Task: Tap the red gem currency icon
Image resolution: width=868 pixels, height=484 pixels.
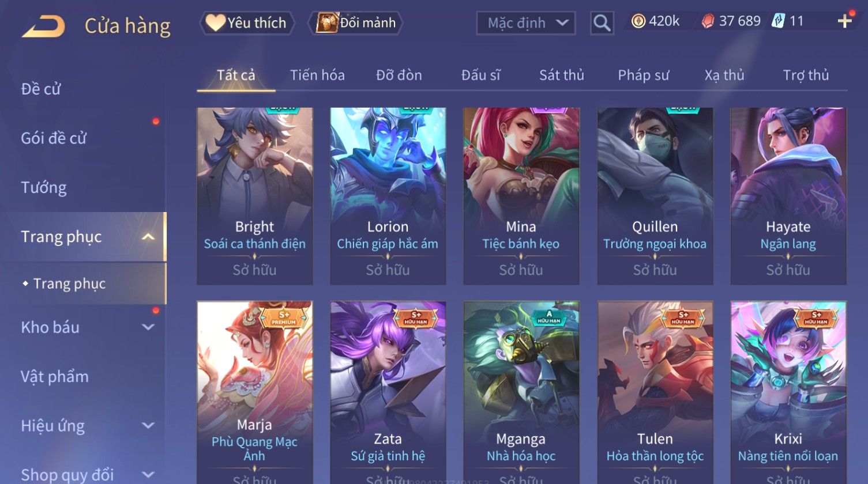Action: coord(708,21)
